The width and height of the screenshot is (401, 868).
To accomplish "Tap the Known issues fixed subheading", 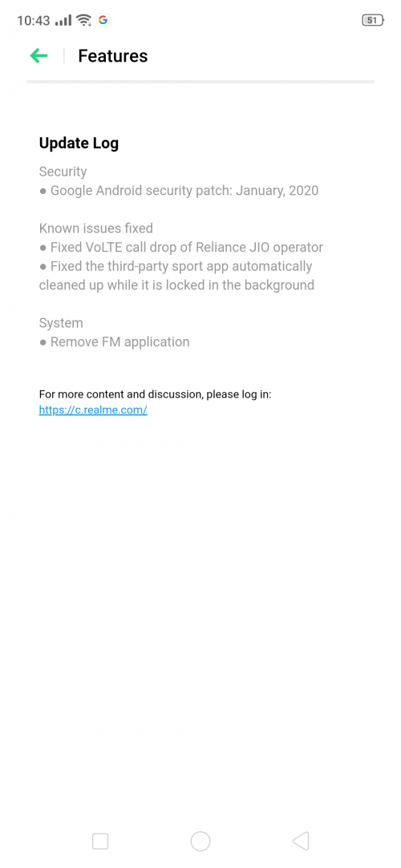I will 95,228.
